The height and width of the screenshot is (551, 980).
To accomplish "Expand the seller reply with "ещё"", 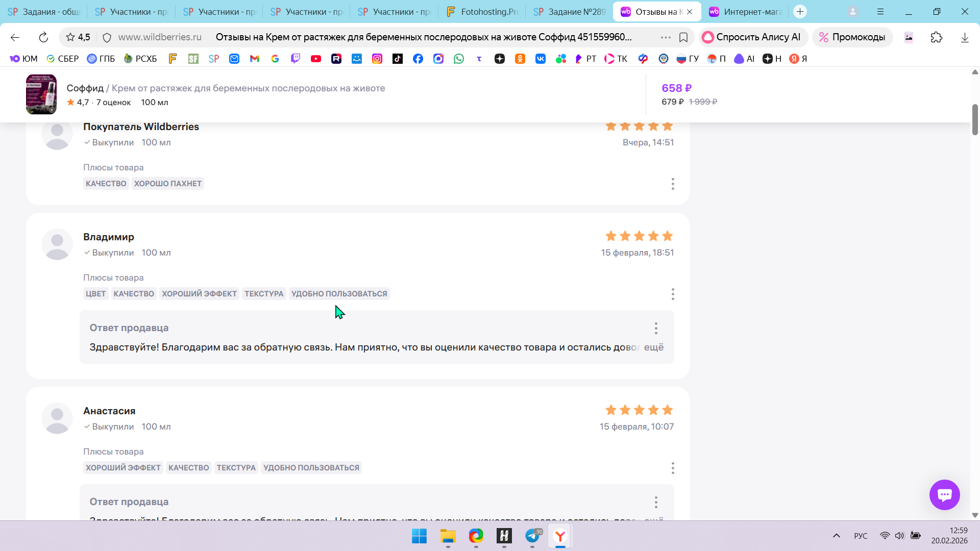I will [653, 347].
